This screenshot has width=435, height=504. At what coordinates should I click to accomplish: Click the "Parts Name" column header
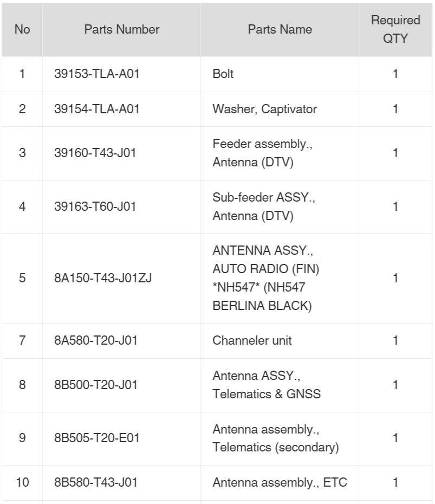tap(280, 30)
